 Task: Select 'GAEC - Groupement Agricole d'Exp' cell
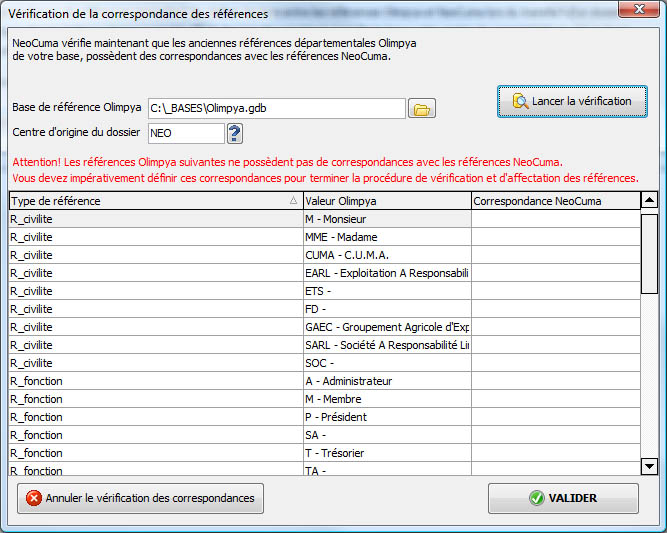tap(387, 327)
